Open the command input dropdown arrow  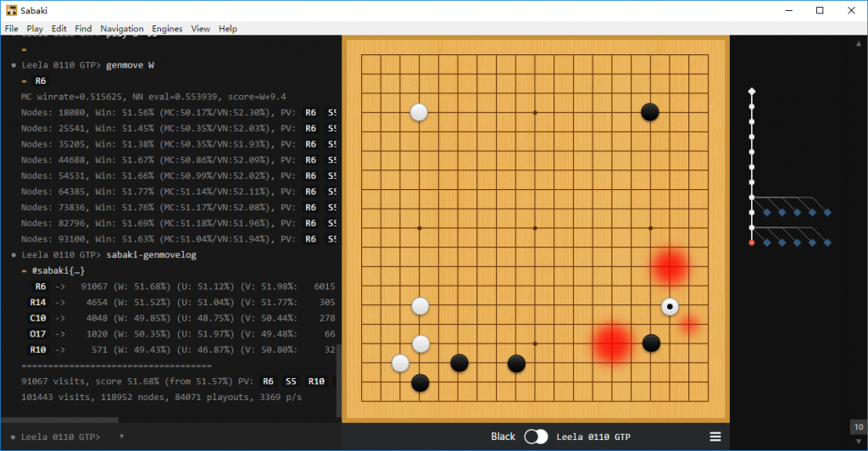(x=122, y=436)
